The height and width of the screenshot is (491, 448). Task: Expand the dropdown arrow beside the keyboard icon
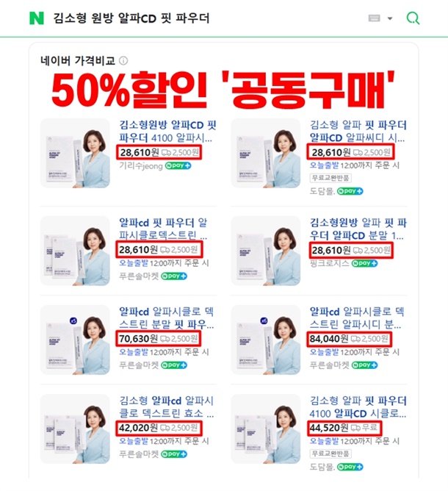[390, 18]
